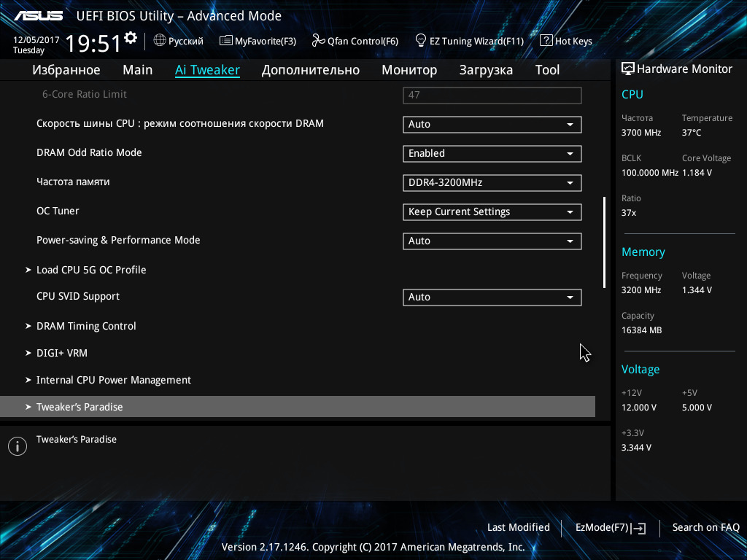Open the CPU SVID Support dropdown
The image size is (747, 560).
[492, 297]
